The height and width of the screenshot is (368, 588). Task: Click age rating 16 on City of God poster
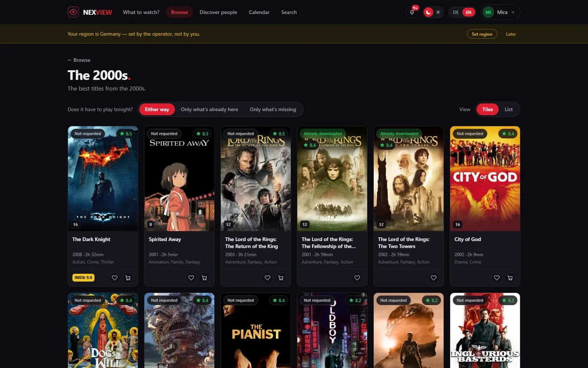pos(458,225)
